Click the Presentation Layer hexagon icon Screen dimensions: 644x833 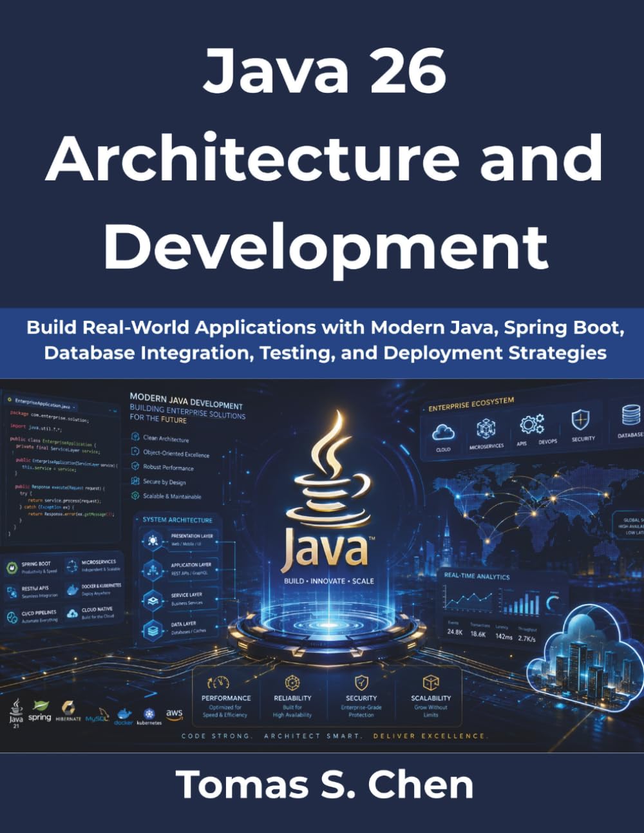(x=153, y=540)
